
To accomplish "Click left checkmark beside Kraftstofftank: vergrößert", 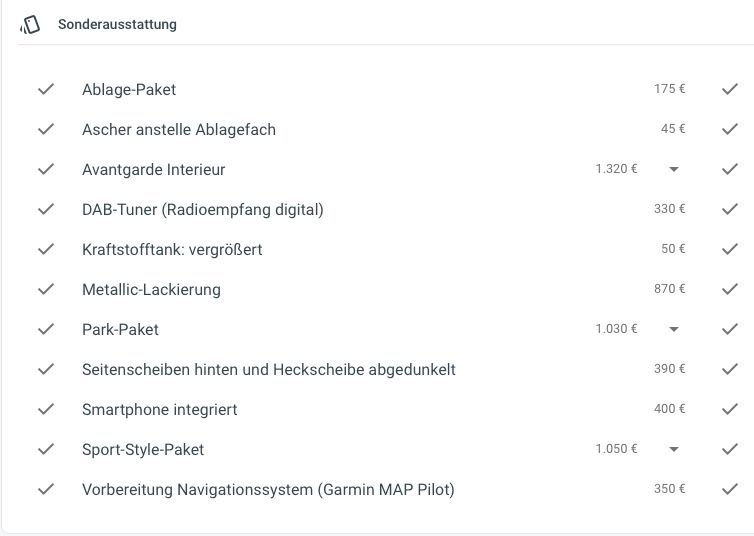I will [x=46, y=249].
